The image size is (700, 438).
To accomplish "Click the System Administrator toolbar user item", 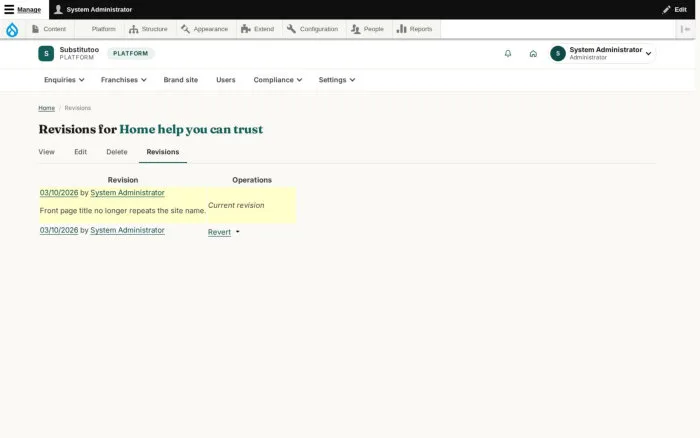I will 93,9.
